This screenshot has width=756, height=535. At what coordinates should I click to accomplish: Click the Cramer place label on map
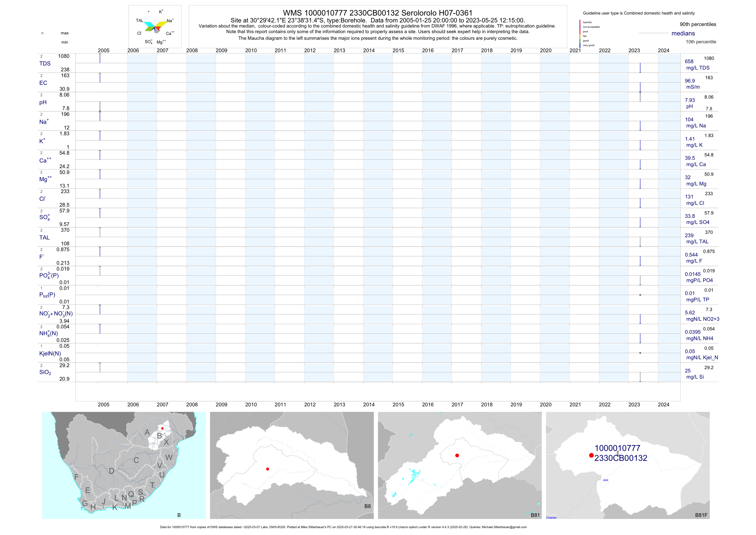point(551,517)
